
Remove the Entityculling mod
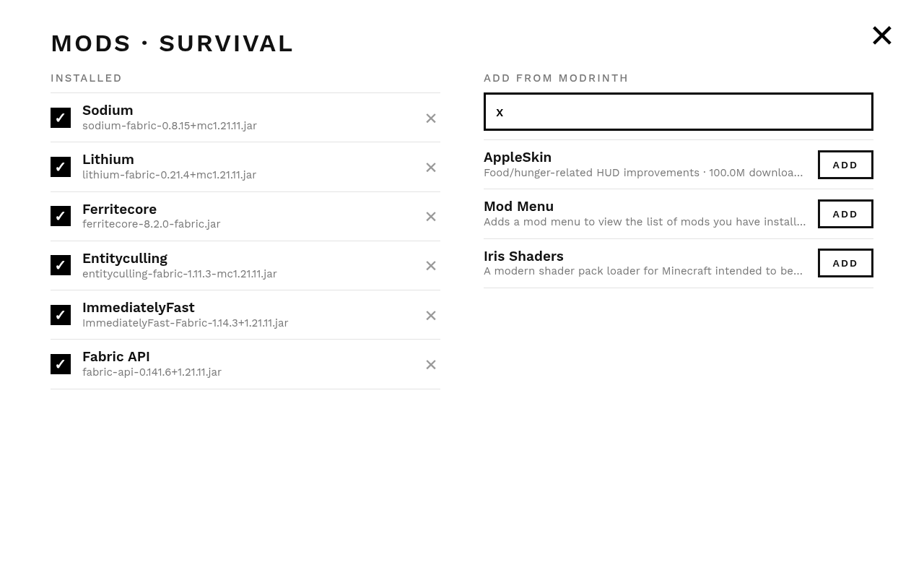click(x=431, y=266)
